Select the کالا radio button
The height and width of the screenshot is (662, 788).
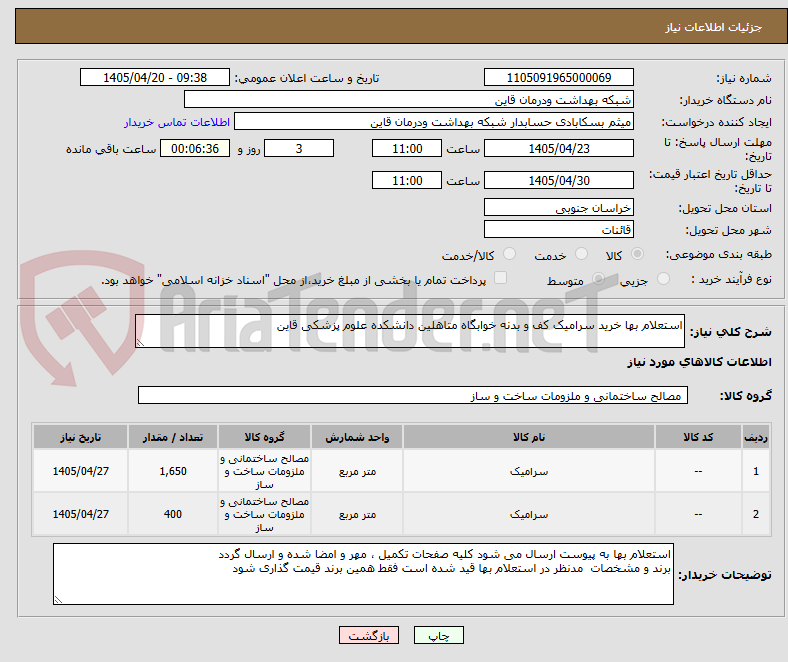tap(637, 254)
